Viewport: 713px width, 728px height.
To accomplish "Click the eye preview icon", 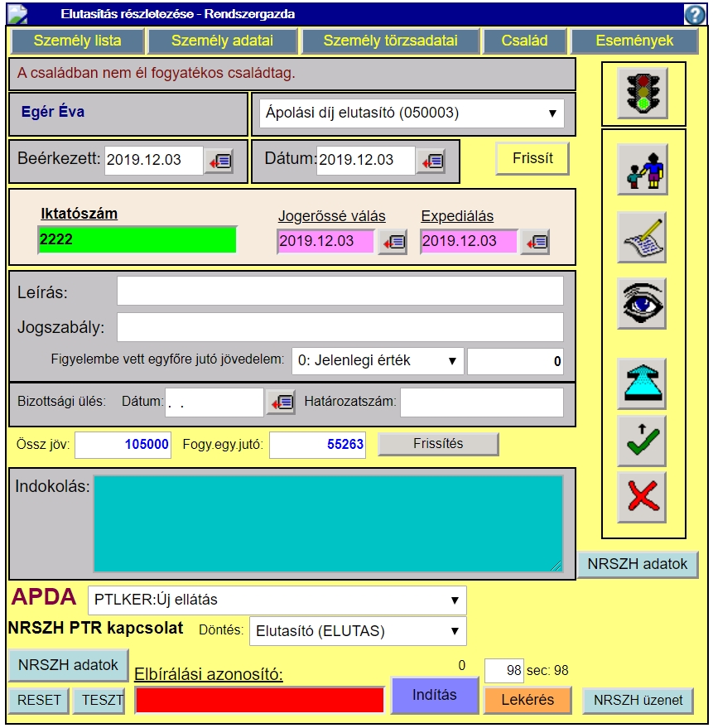I will (x=643, y=303).
